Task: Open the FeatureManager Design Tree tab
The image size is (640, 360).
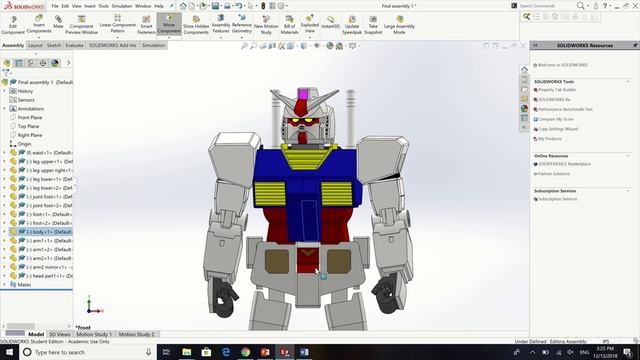Action: pos(7,63)
